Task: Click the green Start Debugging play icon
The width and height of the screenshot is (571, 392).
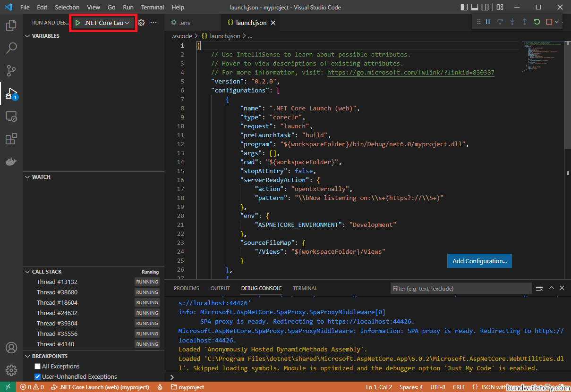Action: click(x=78, y=23)
